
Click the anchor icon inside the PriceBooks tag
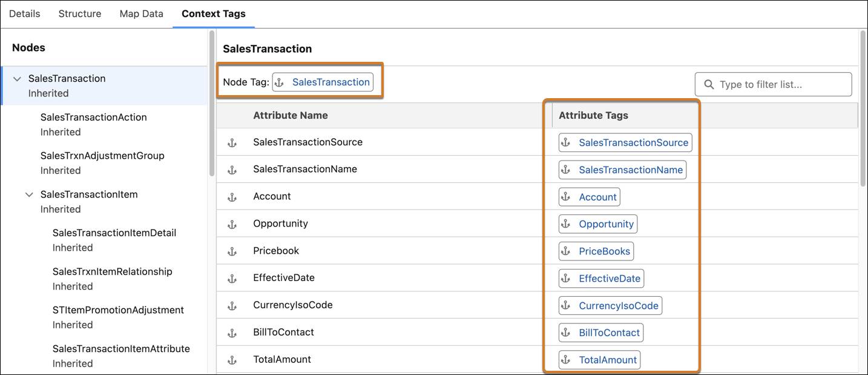click(x=566, y=251)
